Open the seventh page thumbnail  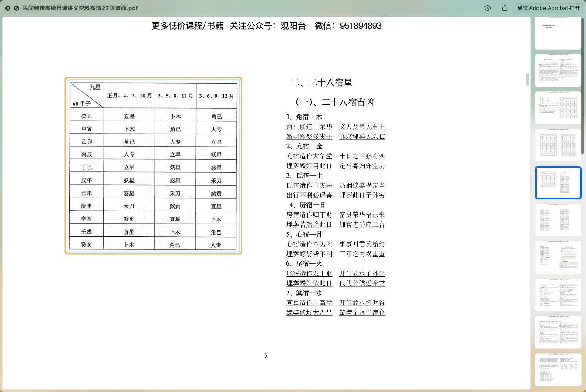pyautogui.click(x=558, y=258)
